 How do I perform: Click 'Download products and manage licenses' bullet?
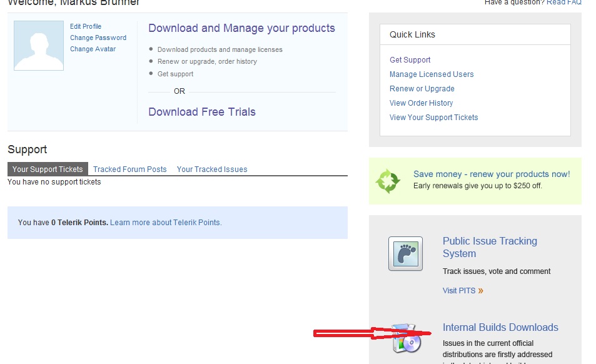220,50
